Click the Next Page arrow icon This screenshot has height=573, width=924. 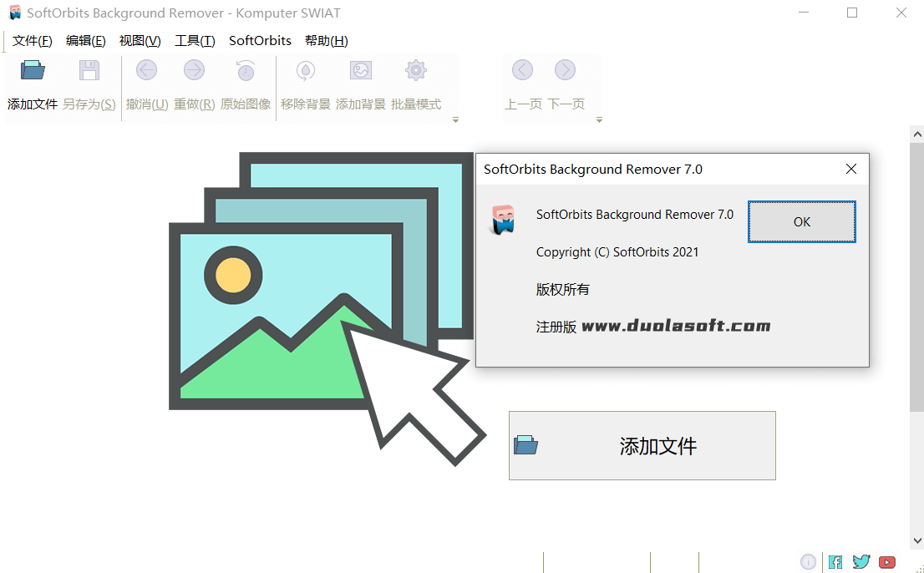[565, 70]
